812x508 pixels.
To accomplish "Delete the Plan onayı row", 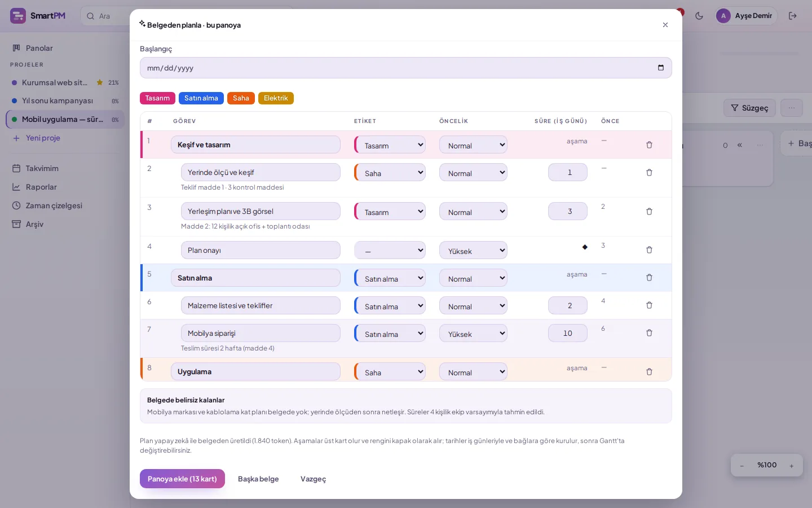I will pos(649,250).
